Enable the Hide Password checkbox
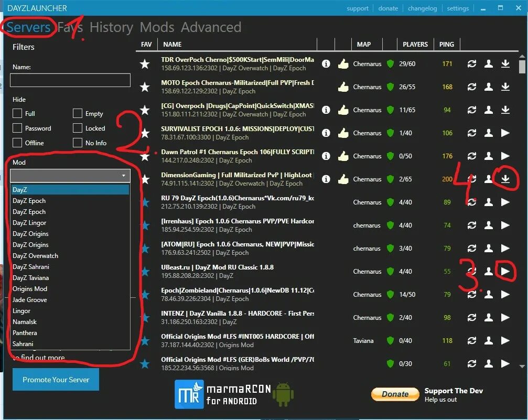Viewport: 528px width, 420px height. click(17, 128)
